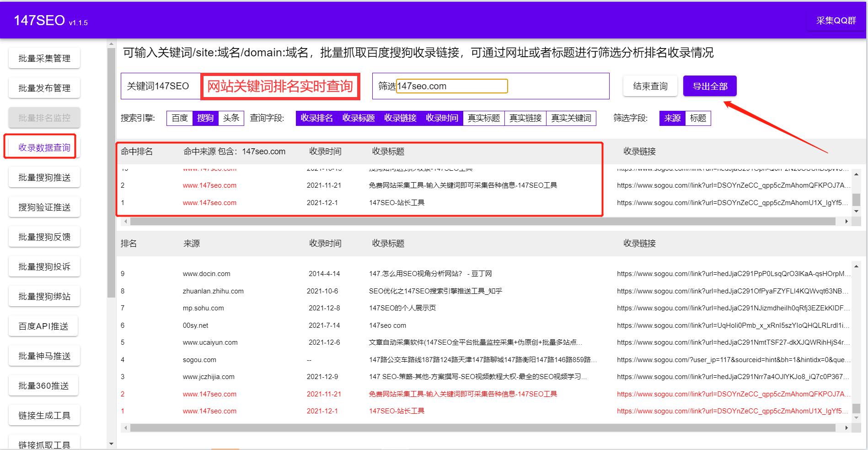Open the 链接生成工具 panel
This screenshot has height=450, width=868.
[43, 415]
